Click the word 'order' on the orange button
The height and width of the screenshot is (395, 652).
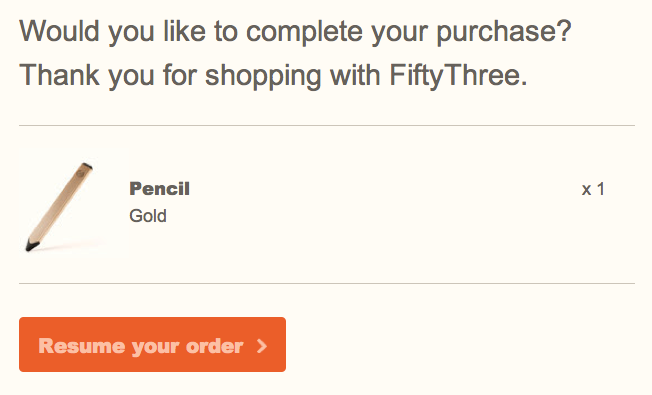(215, 346)
